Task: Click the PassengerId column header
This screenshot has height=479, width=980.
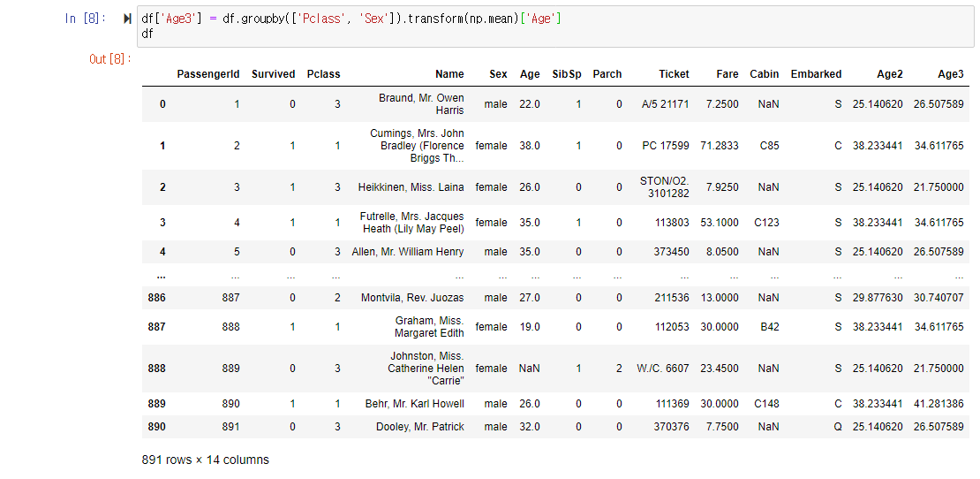Action: click(x=208, y=73)
